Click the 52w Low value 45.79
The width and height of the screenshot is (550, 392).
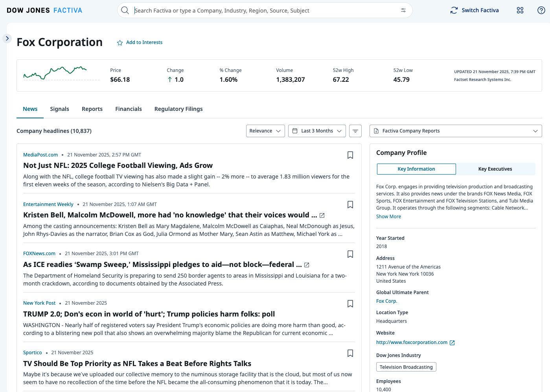(x=401, y=79)
